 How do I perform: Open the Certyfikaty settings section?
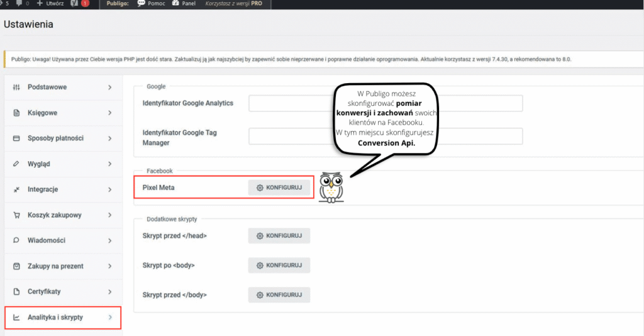click(64, 291)
